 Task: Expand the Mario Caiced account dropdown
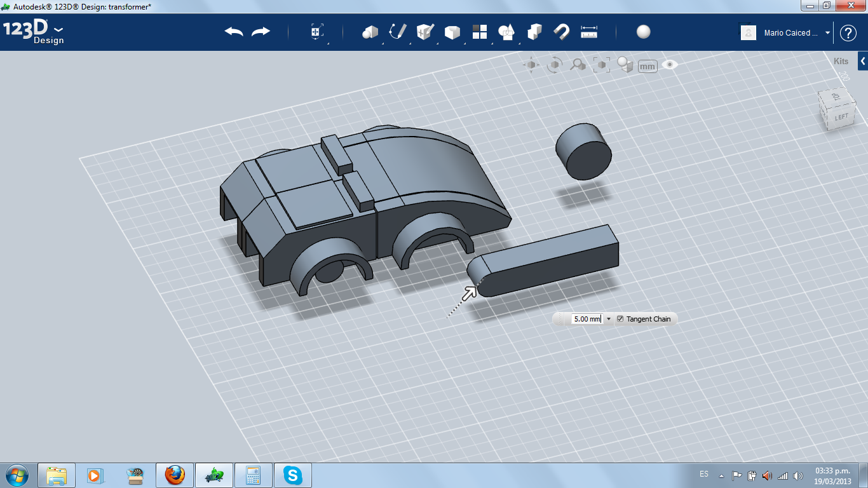pyautogui.click(x=827, y=33)
